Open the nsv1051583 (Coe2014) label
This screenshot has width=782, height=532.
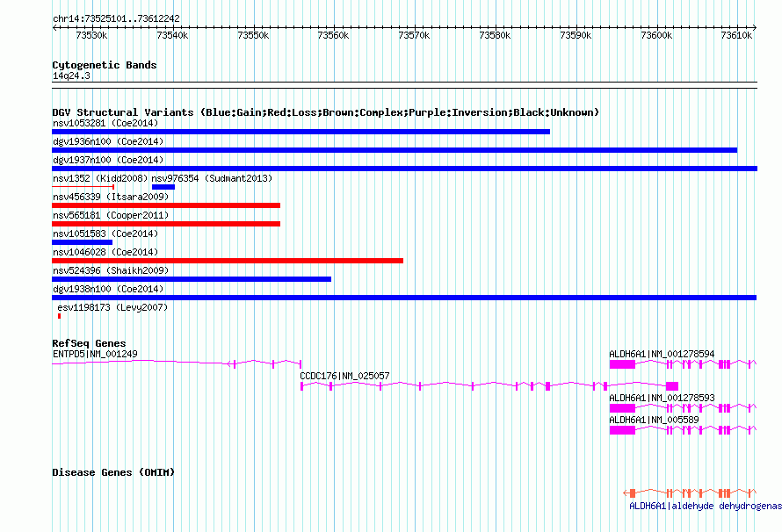[105, 234]
